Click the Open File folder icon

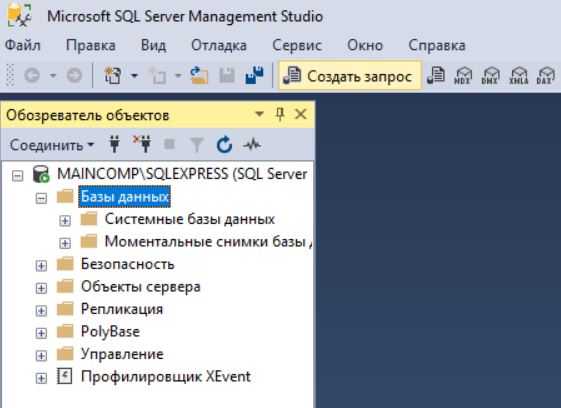pos(199,75)
